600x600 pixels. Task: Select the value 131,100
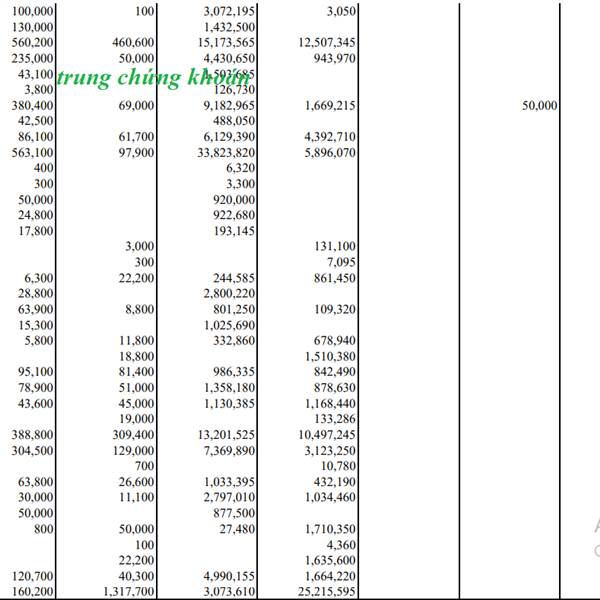(335, 246)
